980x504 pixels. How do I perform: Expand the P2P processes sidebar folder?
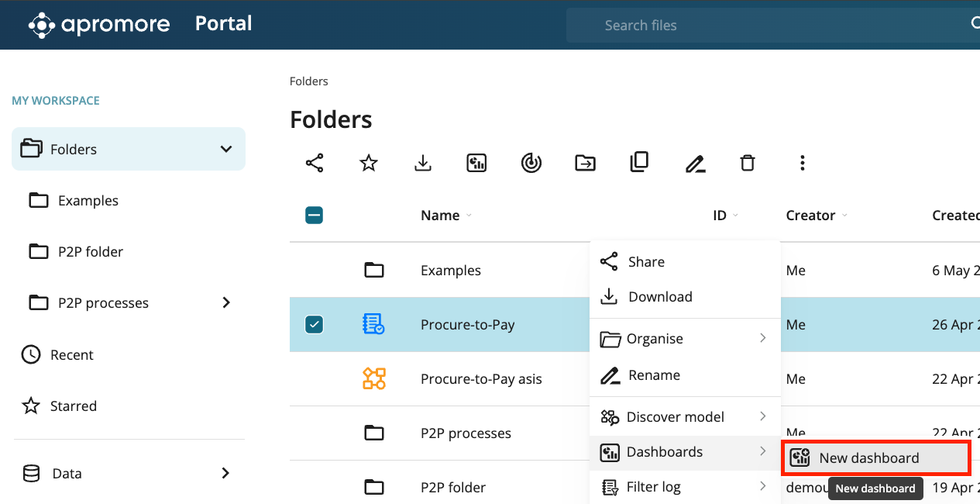point(226,302)
